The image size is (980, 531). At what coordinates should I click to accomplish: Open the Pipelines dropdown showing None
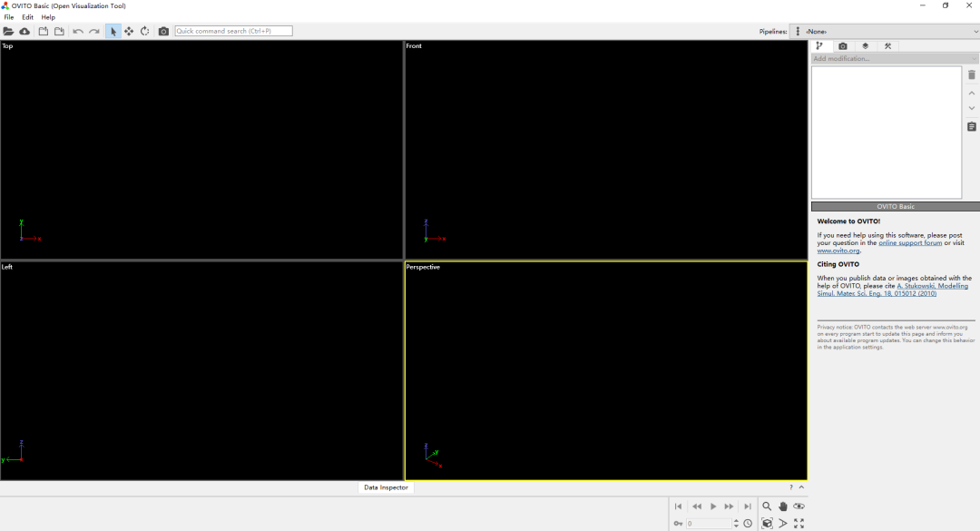pyautogui.click(x=885, y=31)
